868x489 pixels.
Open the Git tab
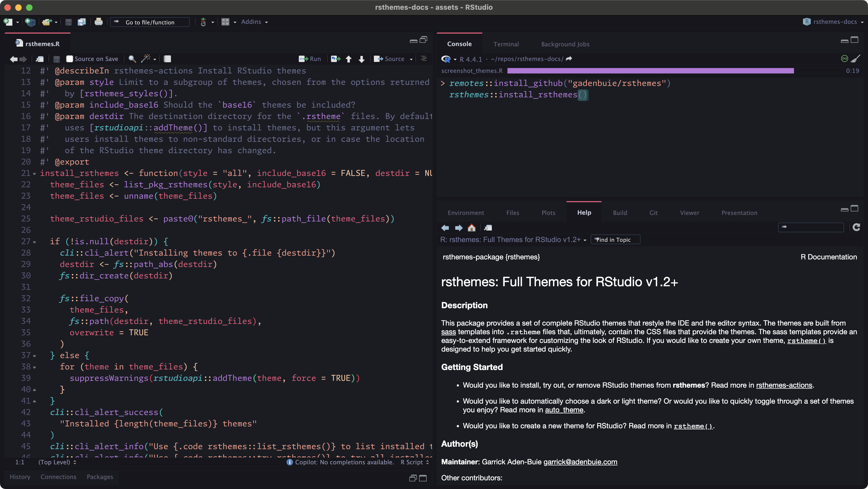[653, 213]
